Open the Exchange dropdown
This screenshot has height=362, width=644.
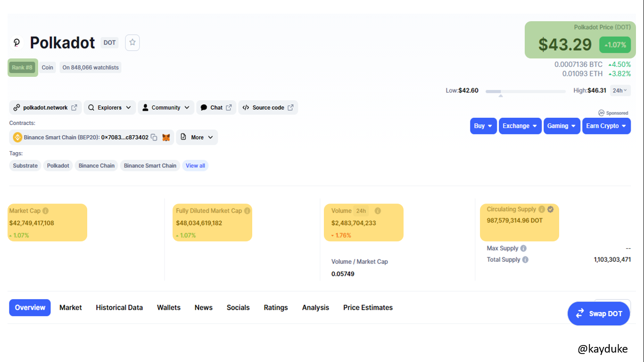(x=520, y=126)
